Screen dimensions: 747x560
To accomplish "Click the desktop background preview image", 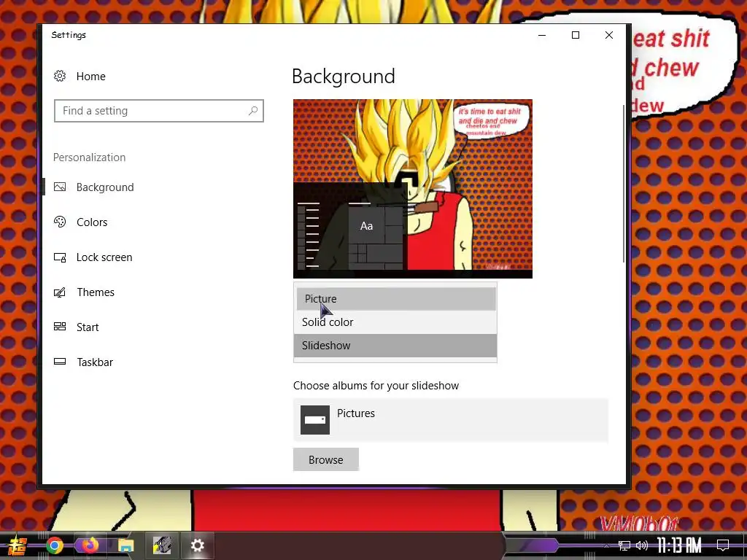I will point(413,189).
